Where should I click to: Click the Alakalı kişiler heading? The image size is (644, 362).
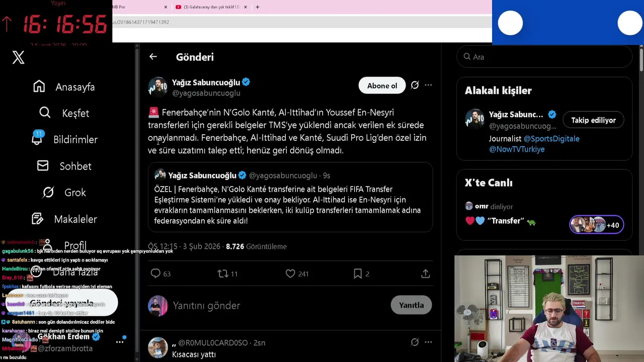point(498,90)
